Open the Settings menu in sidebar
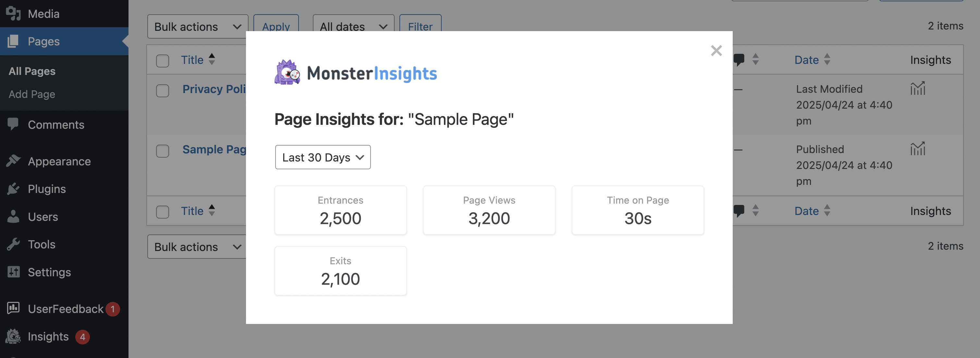 pos(49,272)
